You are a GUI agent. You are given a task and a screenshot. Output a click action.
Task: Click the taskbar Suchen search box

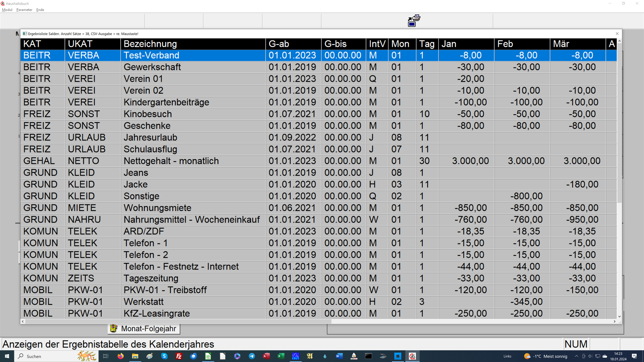[57, 356]
